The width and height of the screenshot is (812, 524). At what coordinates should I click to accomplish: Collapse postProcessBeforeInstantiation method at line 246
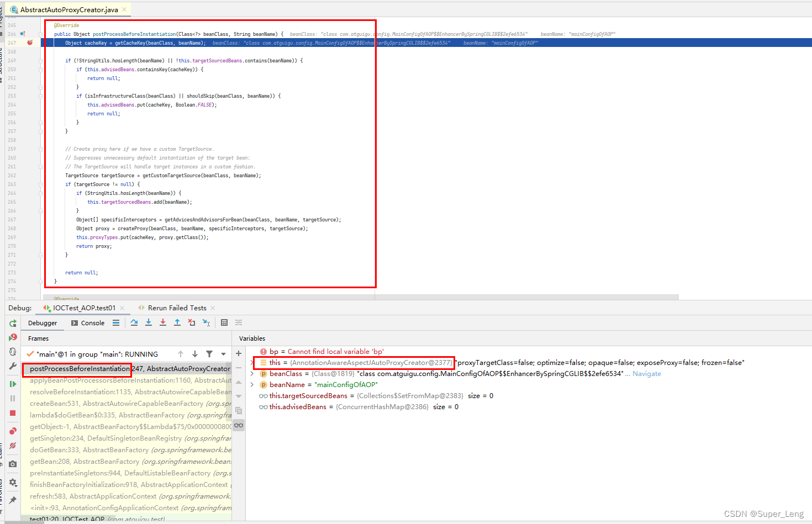pyautogui.click(x=41, y=34)
